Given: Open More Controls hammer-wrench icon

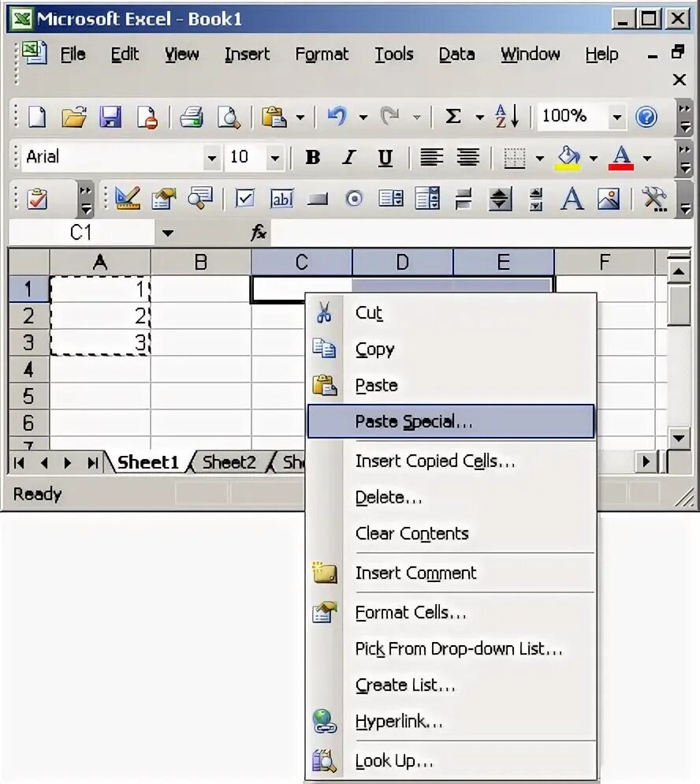Looking at the screenshot, I should pos(654,199).
